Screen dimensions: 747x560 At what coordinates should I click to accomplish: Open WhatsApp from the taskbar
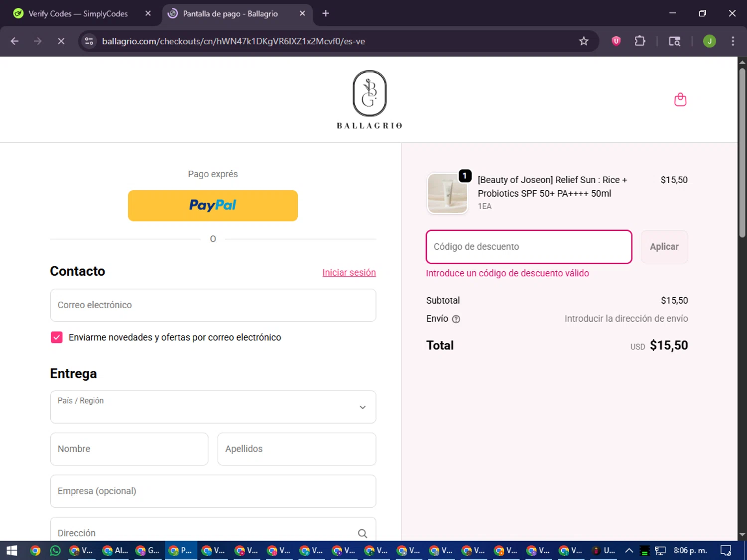point(55,551)
